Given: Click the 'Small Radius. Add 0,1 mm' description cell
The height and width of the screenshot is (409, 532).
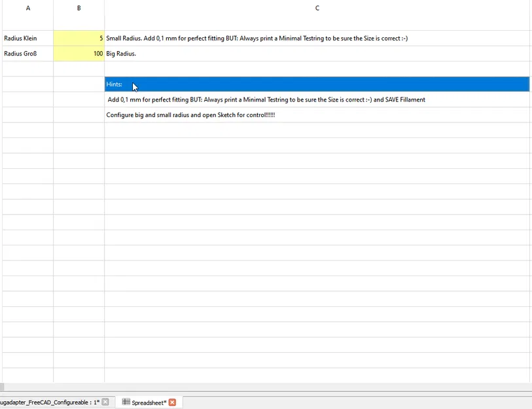Looking at the screenshot, I should (317, 39).
